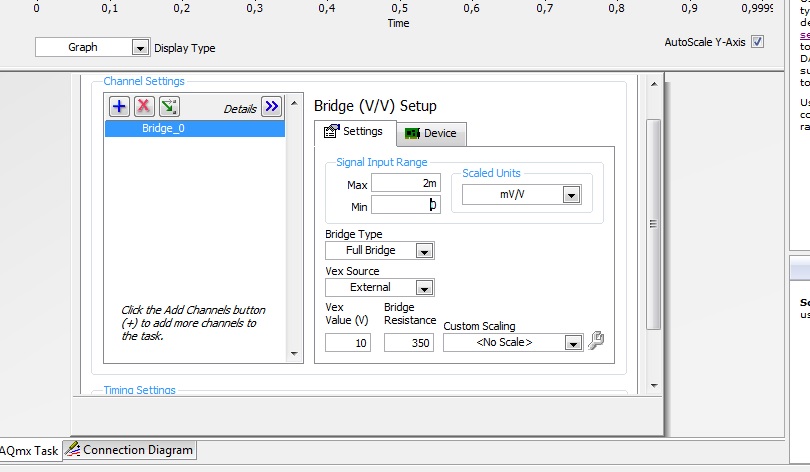Expand the Bridge Type dropdown

tap(424, 251)
